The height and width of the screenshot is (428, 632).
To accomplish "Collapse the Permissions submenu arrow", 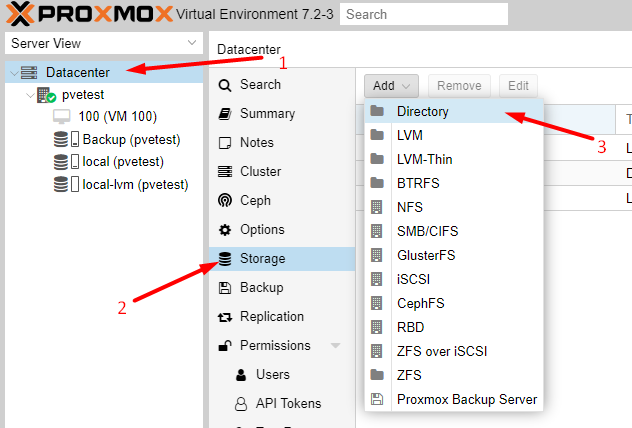I will point(335,345).
